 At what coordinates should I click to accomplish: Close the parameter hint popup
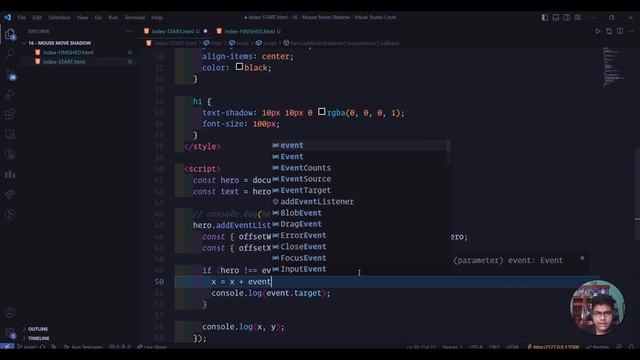click(x=582, y=258)
